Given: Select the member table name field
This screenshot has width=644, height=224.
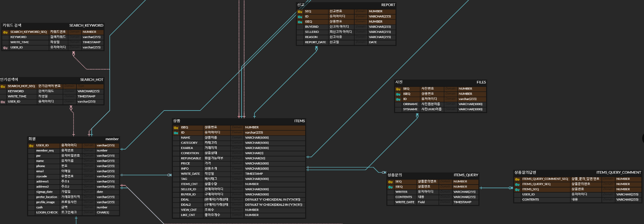Looking at the screenshot, I should click(112, 139).
